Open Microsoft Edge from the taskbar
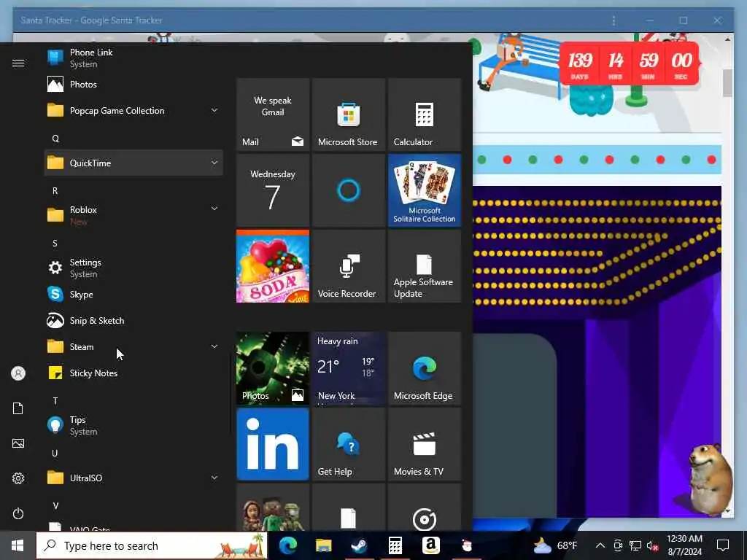747x560 pixels. (287, 545)
